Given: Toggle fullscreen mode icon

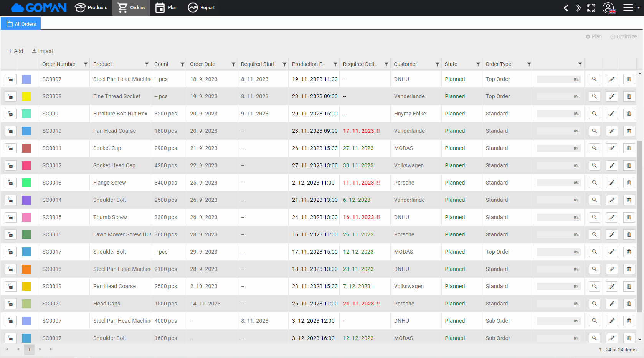Looking at the screenshot, I should pyautogui.click(x=591, y=8).
